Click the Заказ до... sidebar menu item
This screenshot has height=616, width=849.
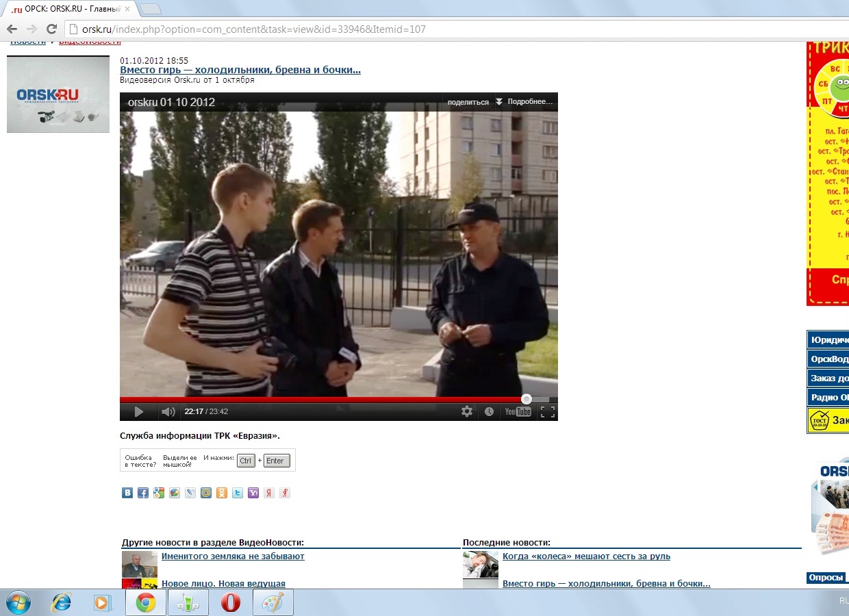[x=828, y=378]
